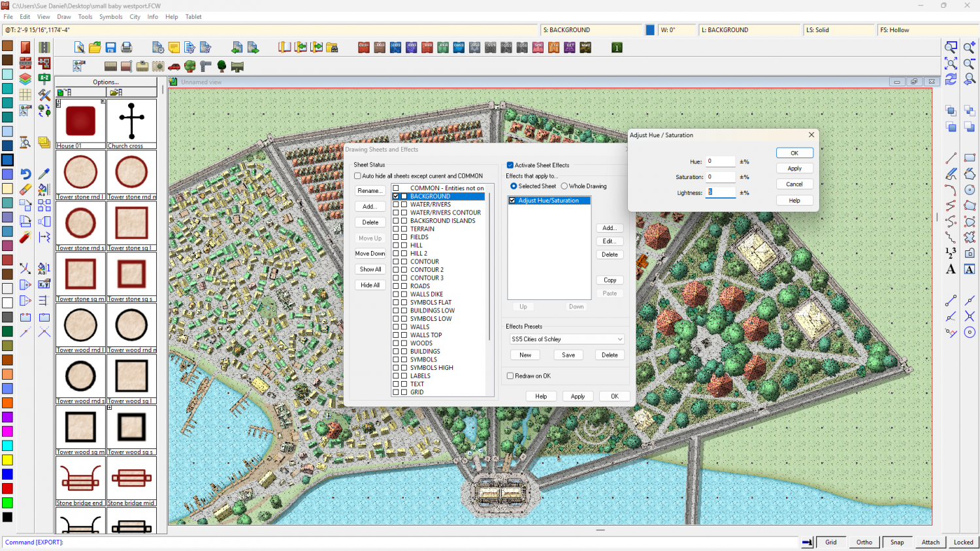Enable Redraw on OK checkbox

[510, 376]
